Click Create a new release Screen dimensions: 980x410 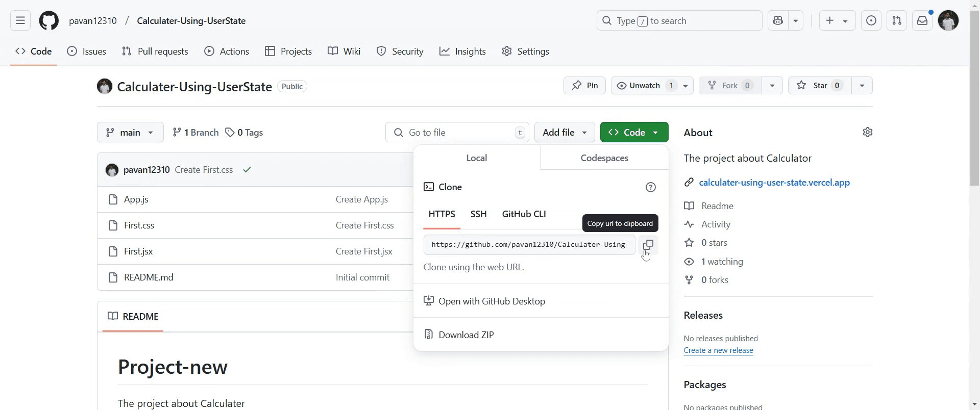pos(719,350)
